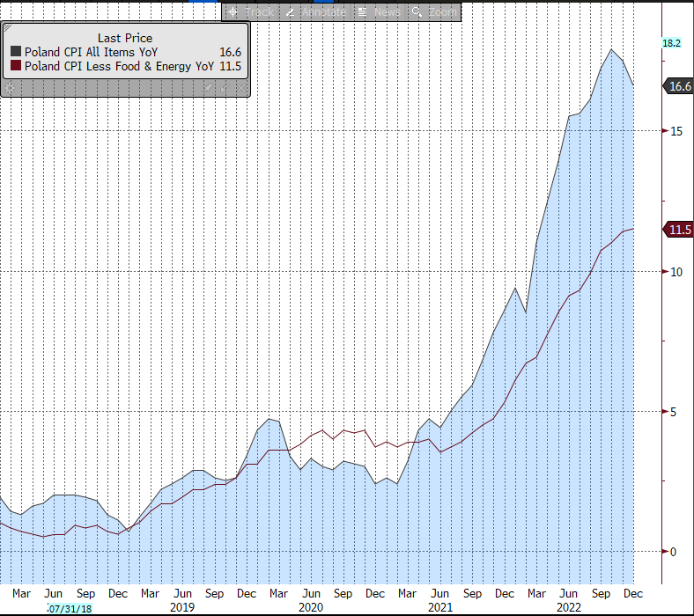Activate the Track crosshair tool

tap(251, 12)
